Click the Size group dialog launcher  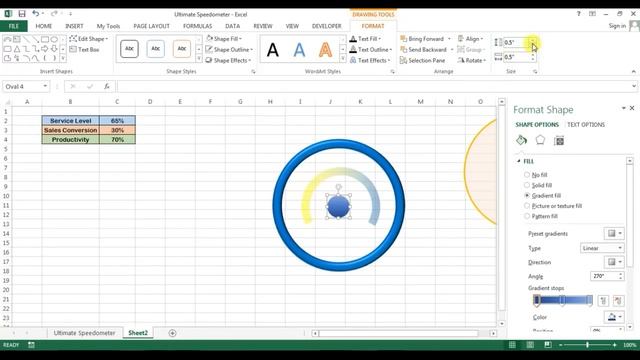[x=535, y=72]
